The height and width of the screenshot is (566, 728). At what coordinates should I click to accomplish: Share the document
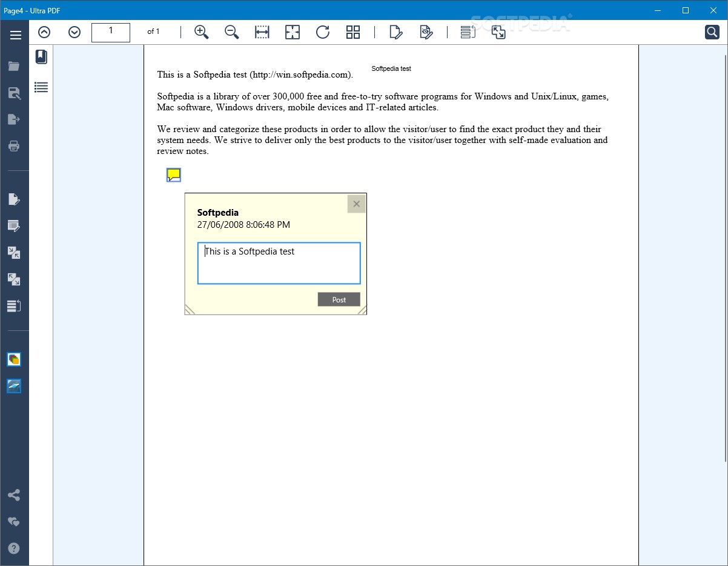(x=14, y=495)
